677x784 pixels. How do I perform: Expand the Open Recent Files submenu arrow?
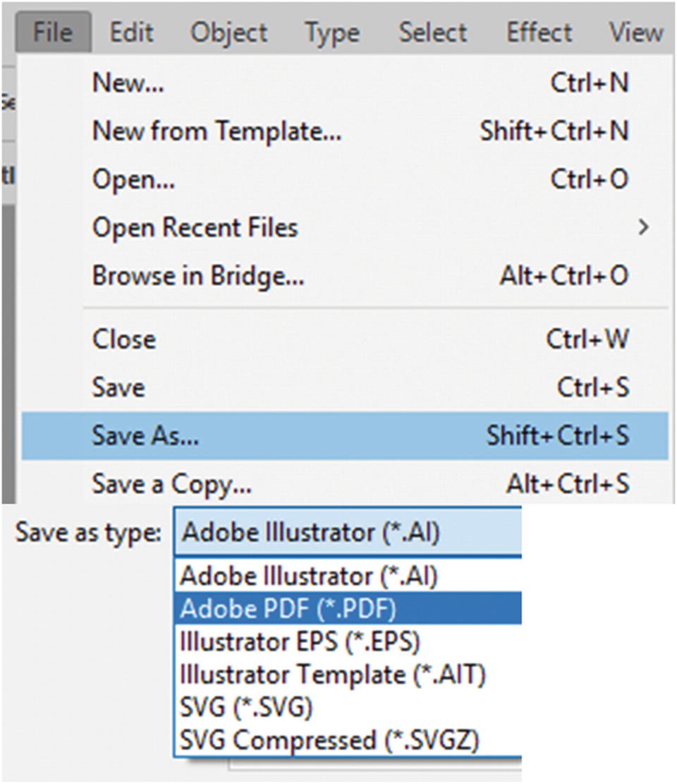pyautogui.click(x=642, y=227)
